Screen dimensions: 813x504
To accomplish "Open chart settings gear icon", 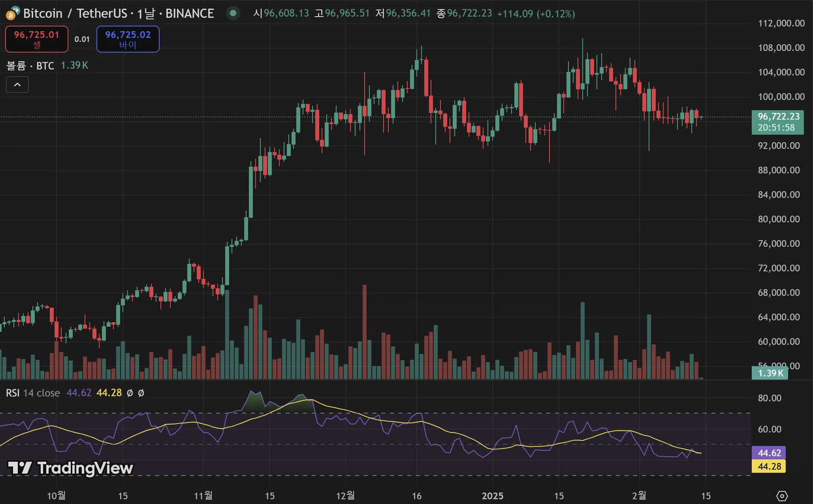I will click(x=782, y=496).
